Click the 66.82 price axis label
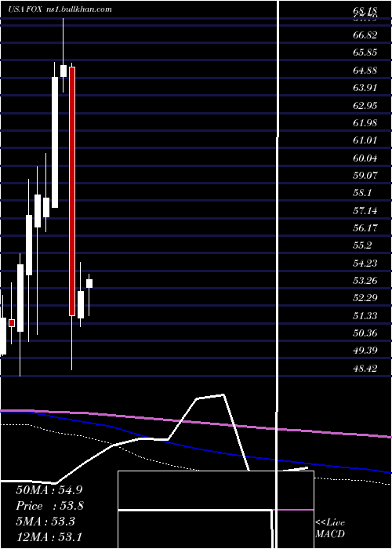 365,35
